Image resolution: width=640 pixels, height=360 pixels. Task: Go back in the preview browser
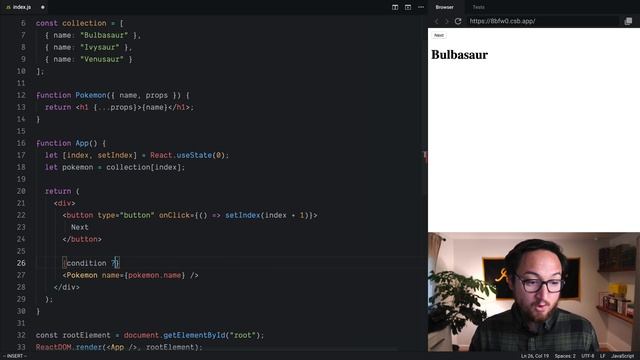(x=436, y=21)
